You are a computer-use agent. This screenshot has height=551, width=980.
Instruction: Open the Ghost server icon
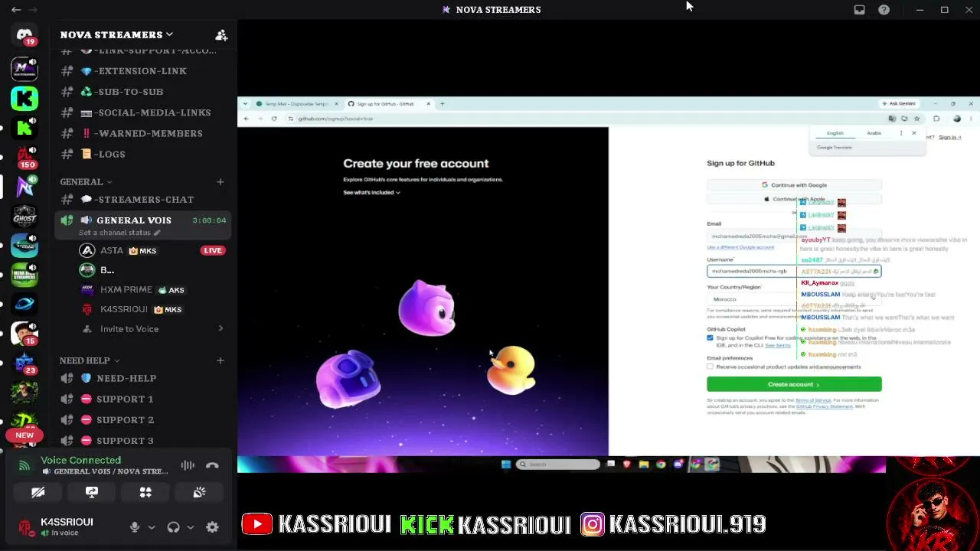click(x=24, y=217)
